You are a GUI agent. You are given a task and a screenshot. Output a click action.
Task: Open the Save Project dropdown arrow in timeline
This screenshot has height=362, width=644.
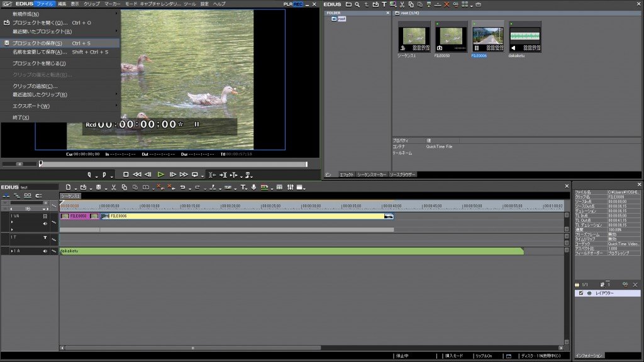click(106, 189)
